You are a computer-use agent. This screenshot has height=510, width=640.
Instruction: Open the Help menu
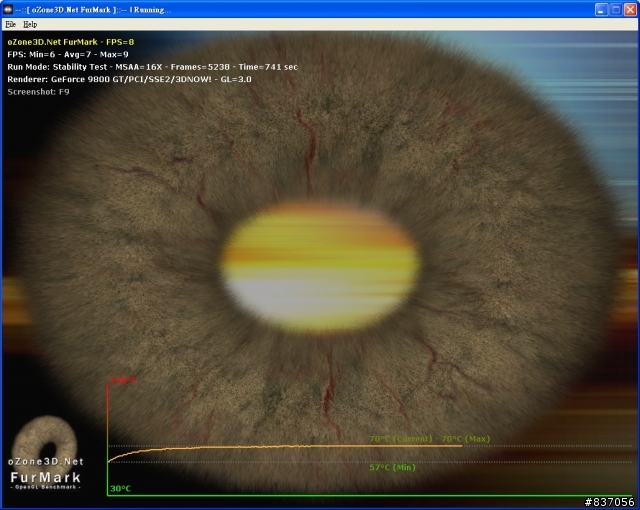point(30,24)
